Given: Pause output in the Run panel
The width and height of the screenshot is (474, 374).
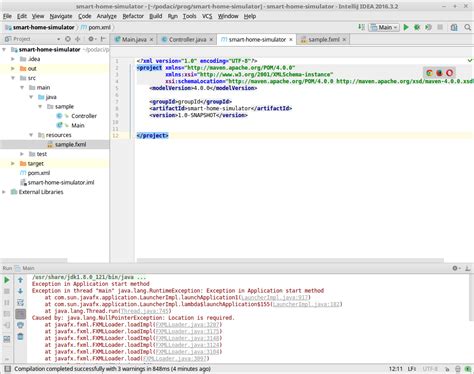Looking at the screenshot, I should tap(7, 303).
